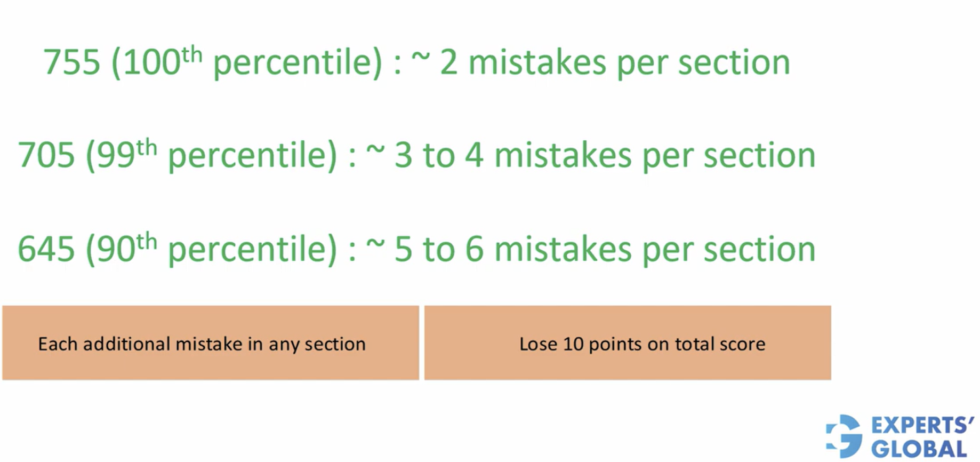The image size is (980, 462).
Task: Click the "GLOBAL" word in the logo
Action: click(x=919, y=449)
